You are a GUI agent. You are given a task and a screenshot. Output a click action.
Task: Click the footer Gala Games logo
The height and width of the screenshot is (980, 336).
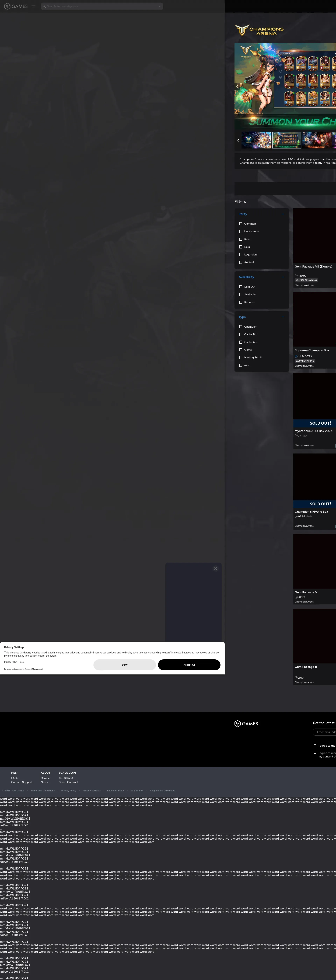(x=246, y=724)
